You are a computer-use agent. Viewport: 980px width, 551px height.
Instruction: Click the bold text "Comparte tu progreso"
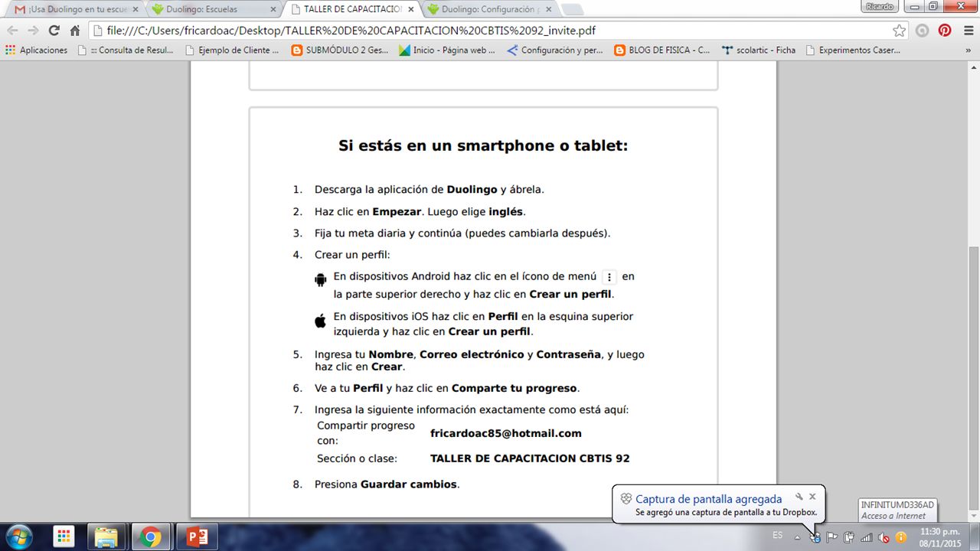pos(514,388)
